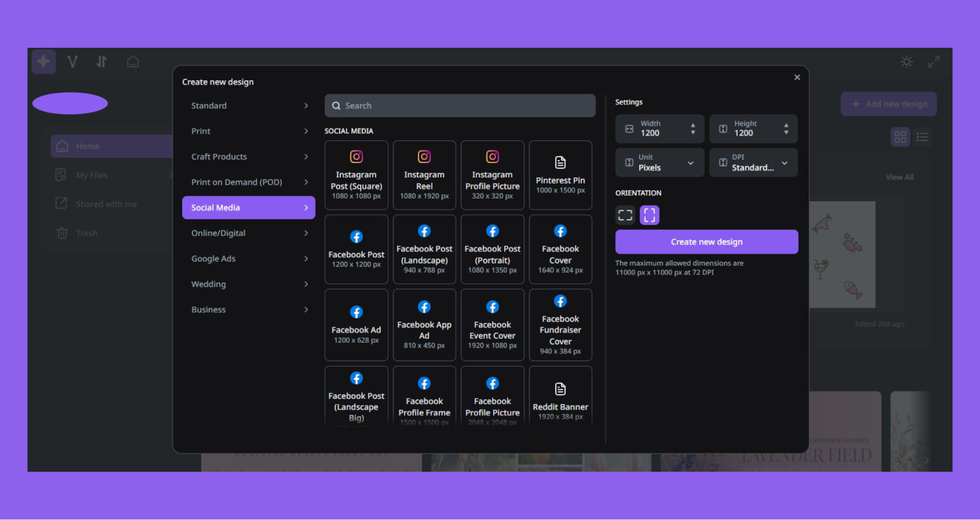Choose the Facebook Post (Portrait) preset
This screenshot has height=520, width=980.
point(492,249)
